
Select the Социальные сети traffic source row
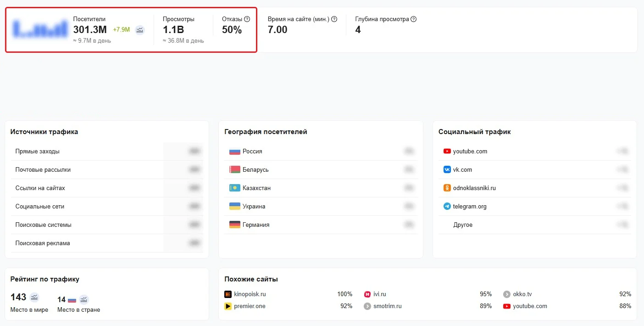(107, 207)
